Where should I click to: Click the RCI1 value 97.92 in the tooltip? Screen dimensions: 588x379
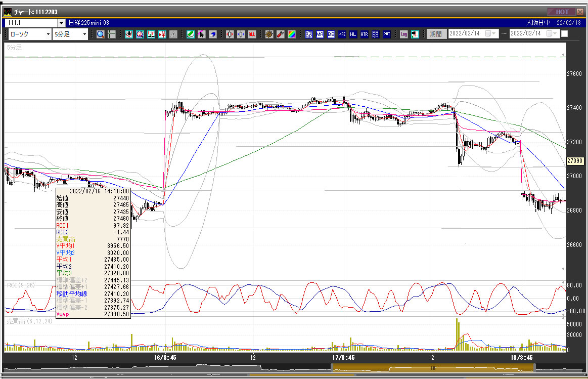121,226
